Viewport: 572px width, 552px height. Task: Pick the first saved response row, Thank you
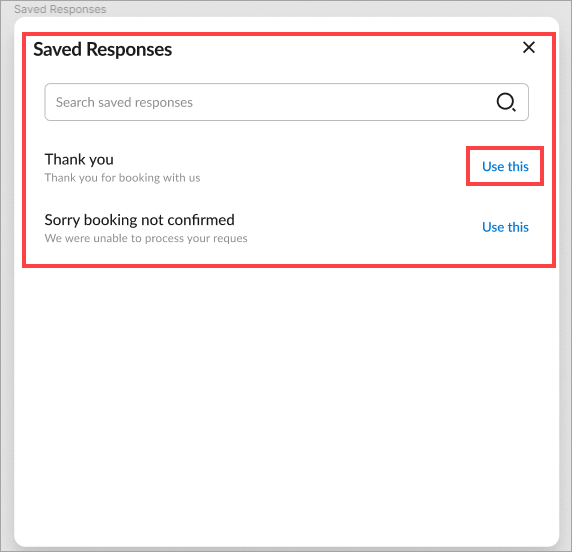tap(286, 167)
